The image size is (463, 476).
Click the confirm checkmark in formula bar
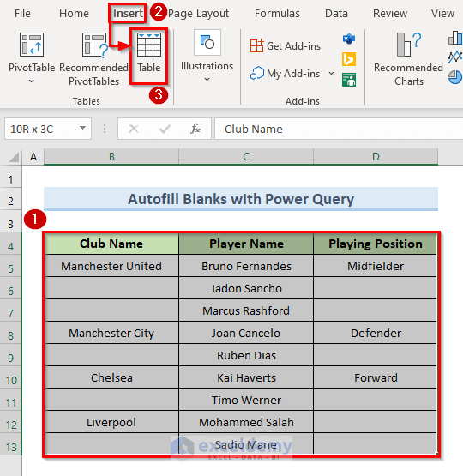(x=165, y=129)
